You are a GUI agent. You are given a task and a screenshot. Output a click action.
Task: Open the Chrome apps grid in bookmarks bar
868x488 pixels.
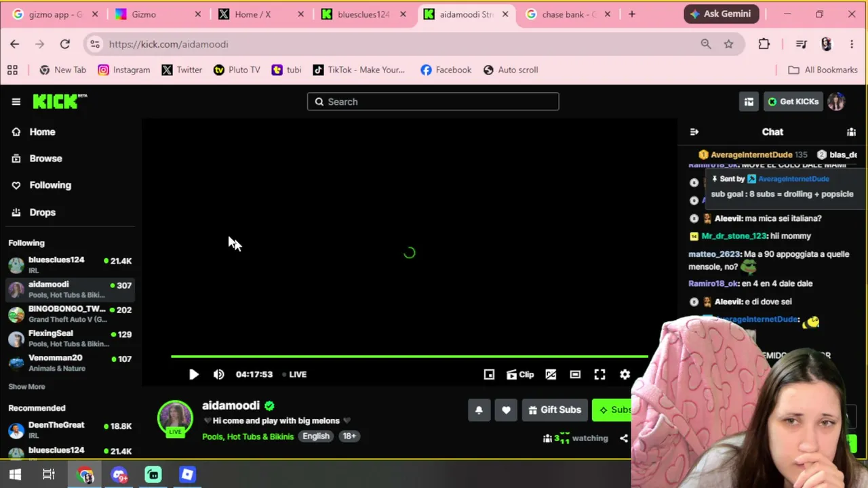(x=12, y=70)
